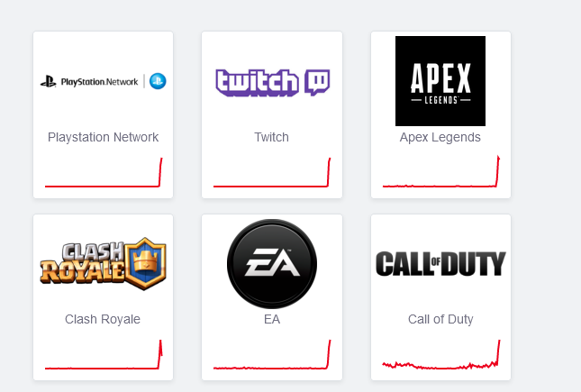Click the Apex Legends name label
The height and width of the screenshot is (392, 581).
[440, 137]
